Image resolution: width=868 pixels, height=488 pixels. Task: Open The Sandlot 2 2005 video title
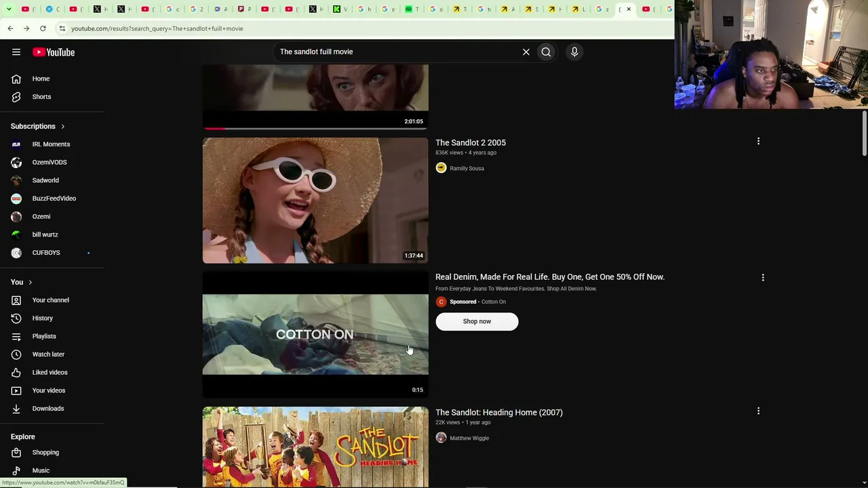coord(471,143)
